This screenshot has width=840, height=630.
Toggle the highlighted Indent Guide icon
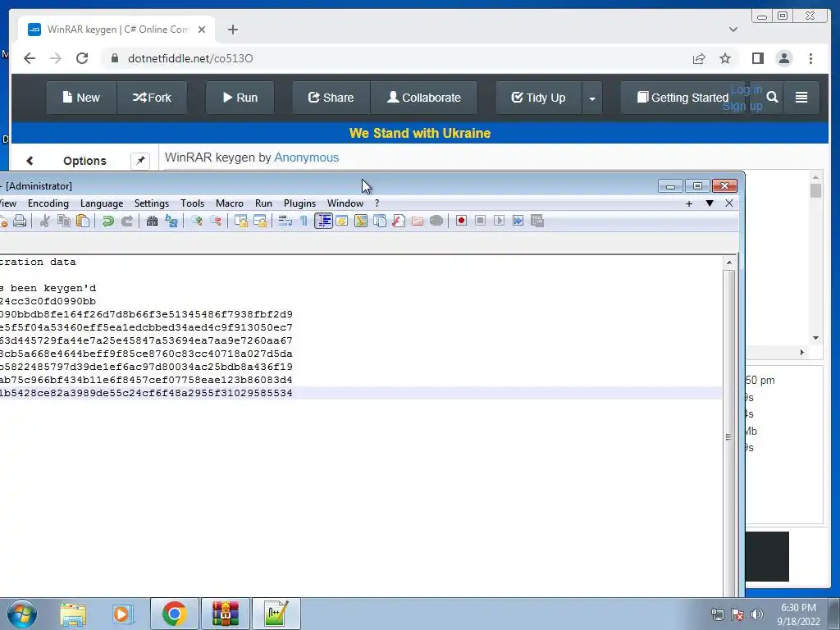(x=323, y=221)
